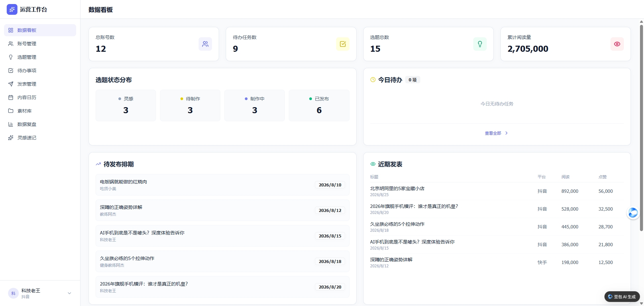Click the 2026/8/18 date badge

[x=330, y=261]
